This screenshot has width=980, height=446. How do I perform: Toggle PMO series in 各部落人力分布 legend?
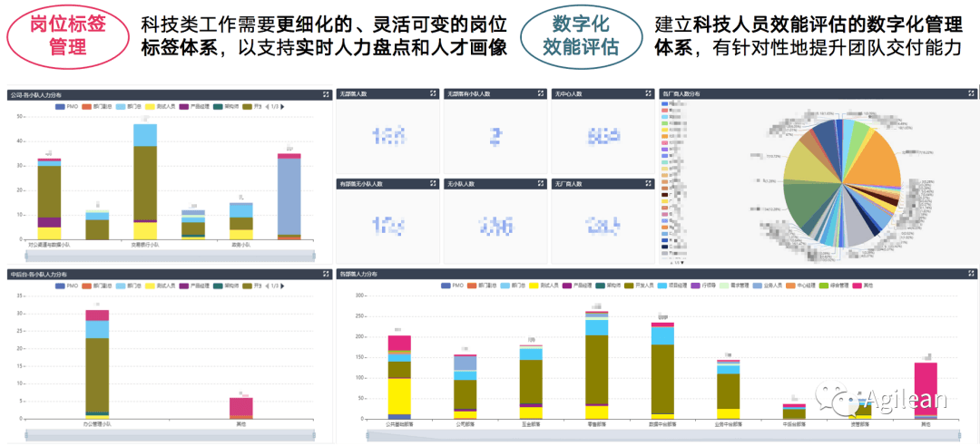click(454, 285)
